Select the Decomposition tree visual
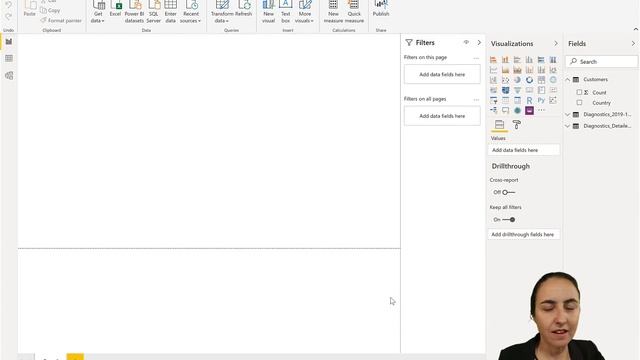The height and width of the screenshot is (360, 640). (x=493, y=111)
